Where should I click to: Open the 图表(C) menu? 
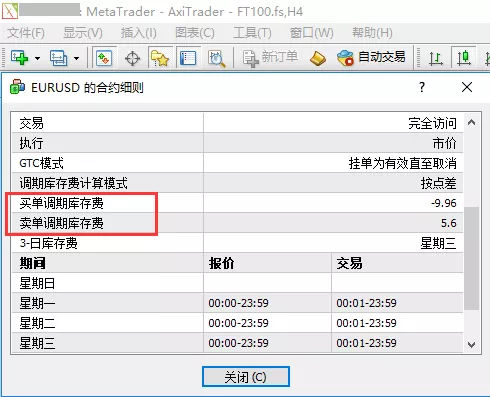[195, 33]
